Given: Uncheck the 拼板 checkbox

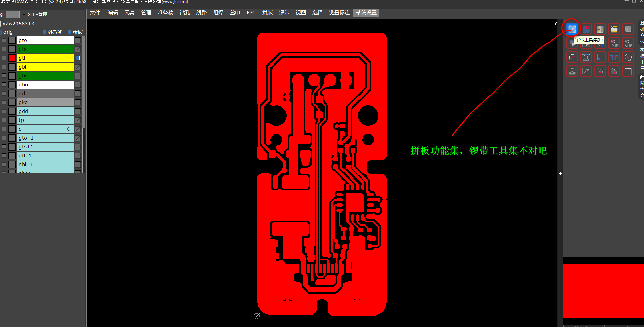Looking at the screenshot, I should [x=70, y=32].
